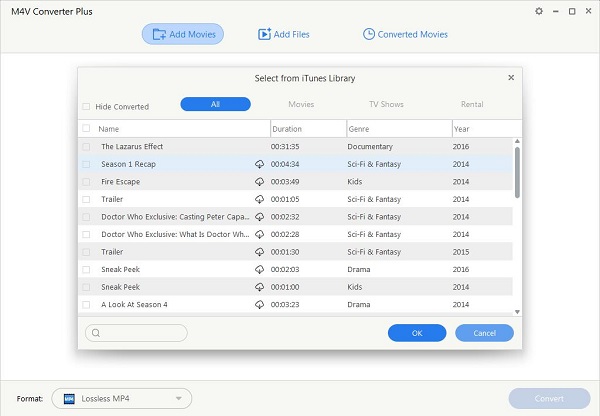Click cloud icon for Kids Sneak Peek
This screenshot has width=600, height=416.
point(259,287)
